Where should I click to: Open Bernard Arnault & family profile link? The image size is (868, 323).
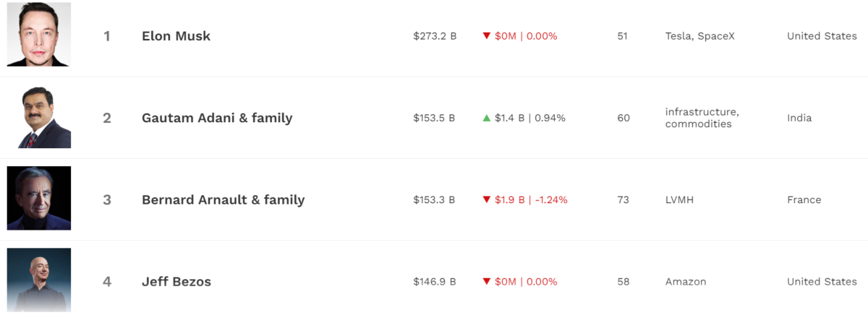[223, 200]
